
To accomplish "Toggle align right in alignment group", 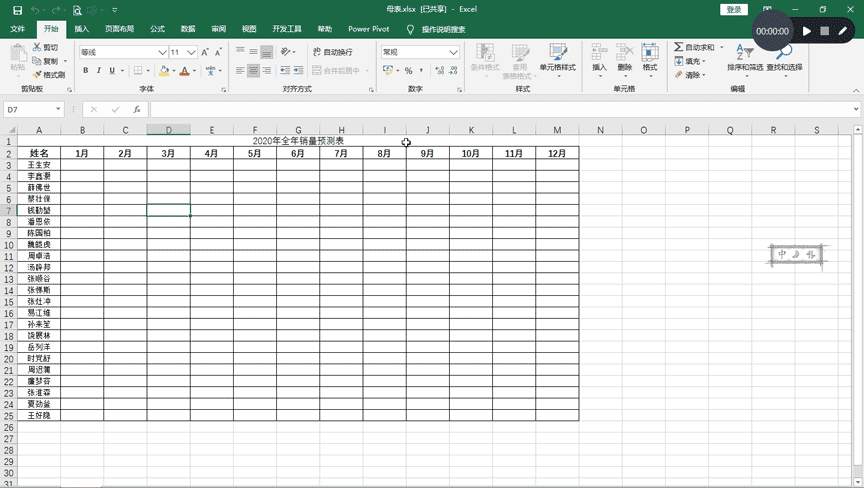I will click(267, 70).
